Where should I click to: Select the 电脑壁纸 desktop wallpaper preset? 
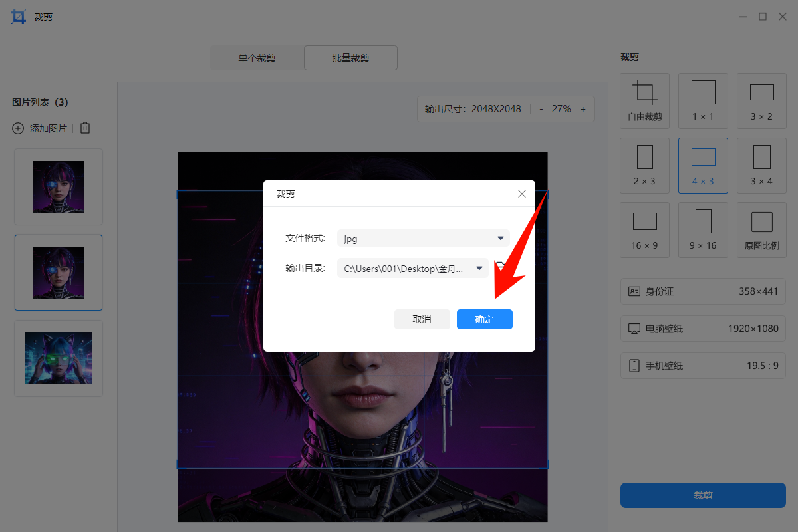tap(703, 329)
